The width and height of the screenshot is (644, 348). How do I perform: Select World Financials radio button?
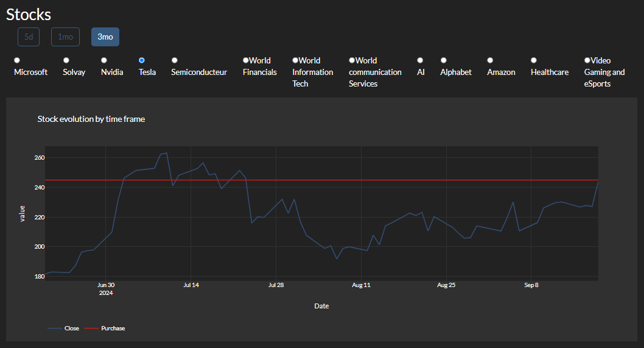(x=246, y=60)
